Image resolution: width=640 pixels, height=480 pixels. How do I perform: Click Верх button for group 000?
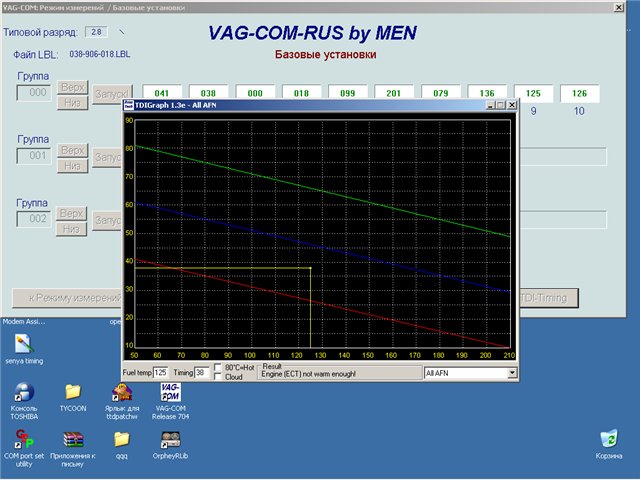[x=73, y=87]
